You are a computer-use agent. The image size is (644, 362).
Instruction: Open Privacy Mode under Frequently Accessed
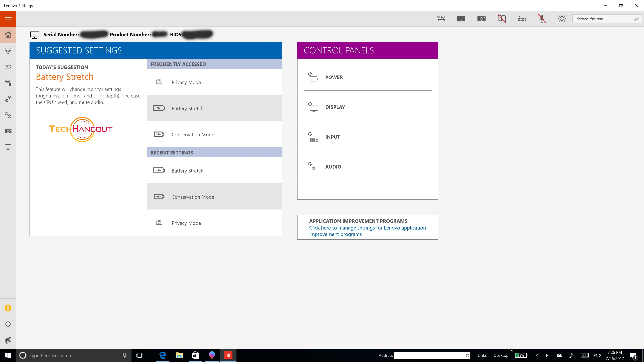pos(214,82)
